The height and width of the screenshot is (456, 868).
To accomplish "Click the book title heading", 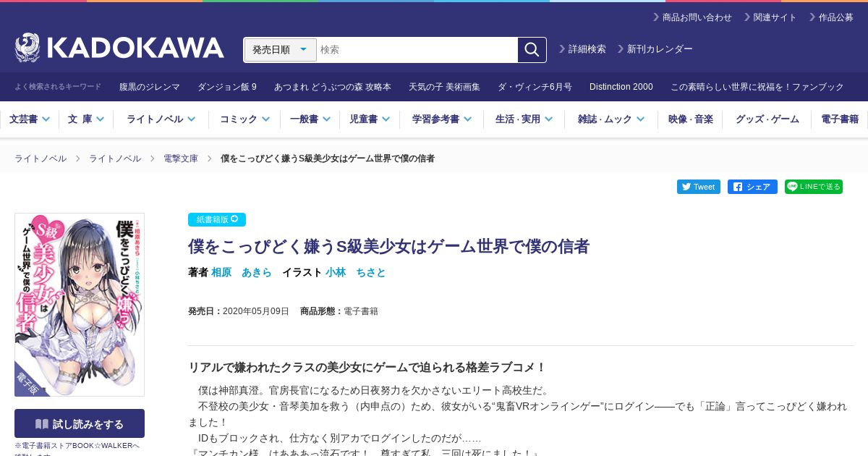I will [388, 246].
